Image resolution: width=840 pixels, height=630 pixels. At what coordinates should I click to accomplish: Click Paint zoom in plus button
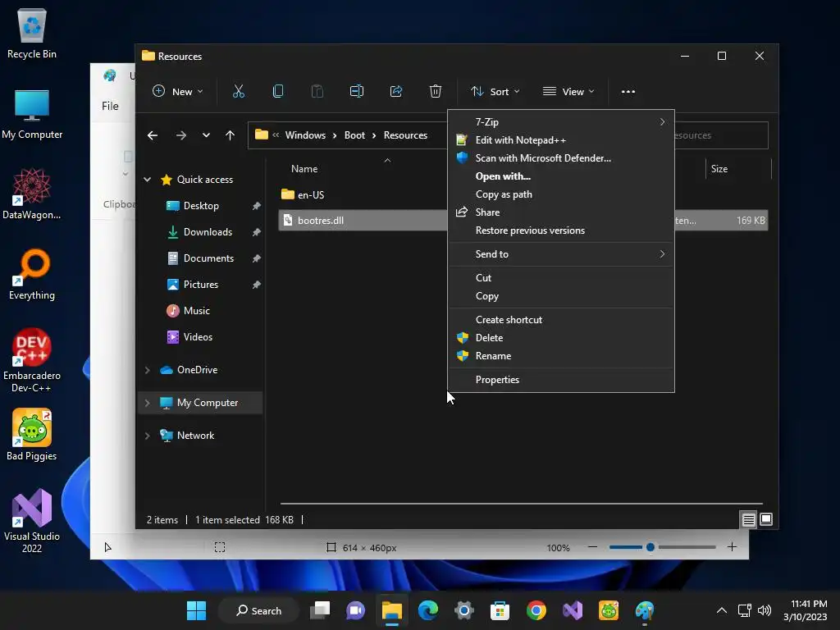pyautogui.click(x=732, y=547)
